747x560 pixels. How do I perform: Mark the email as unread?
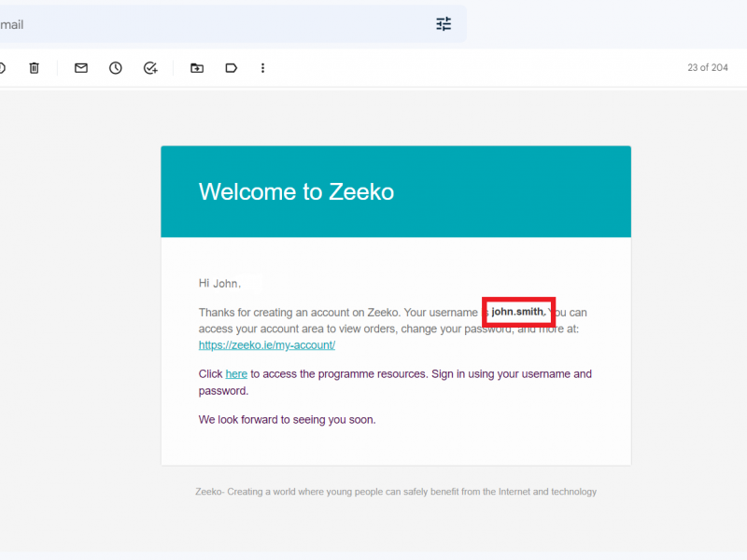[81, 68]
